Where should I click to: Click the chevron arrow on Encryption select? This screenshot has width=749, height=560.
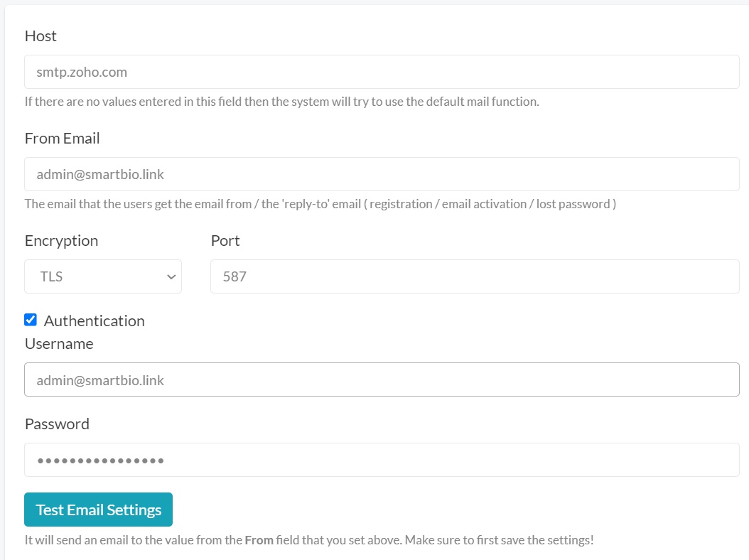click(171, 277)
